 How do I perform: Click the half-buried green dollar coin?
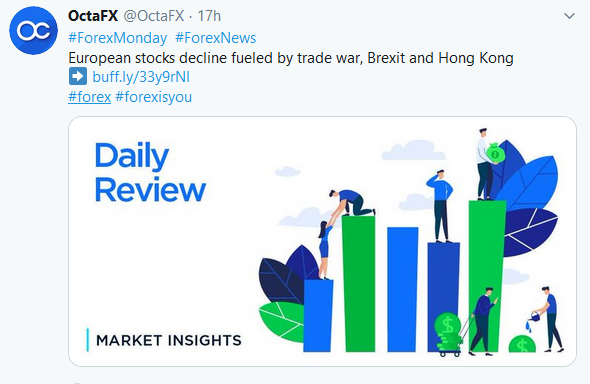point(522,344)
